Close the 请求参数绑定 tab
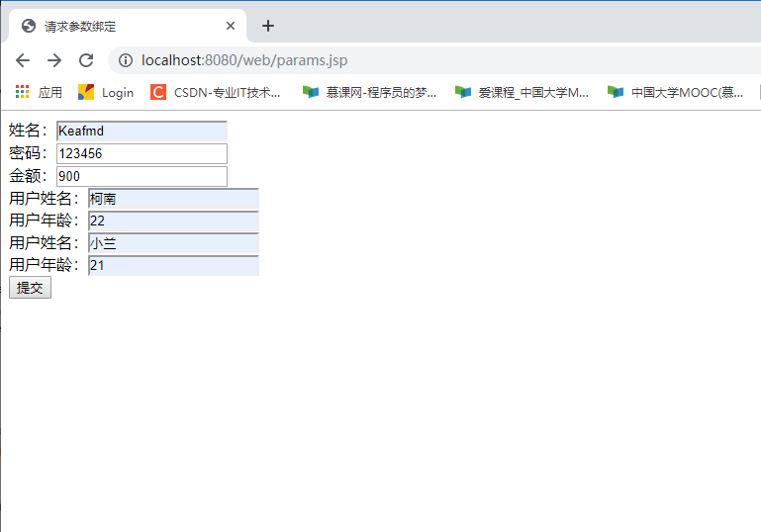Image resolution: width=761 pixels, height=532 pixels. coord(231,26)
